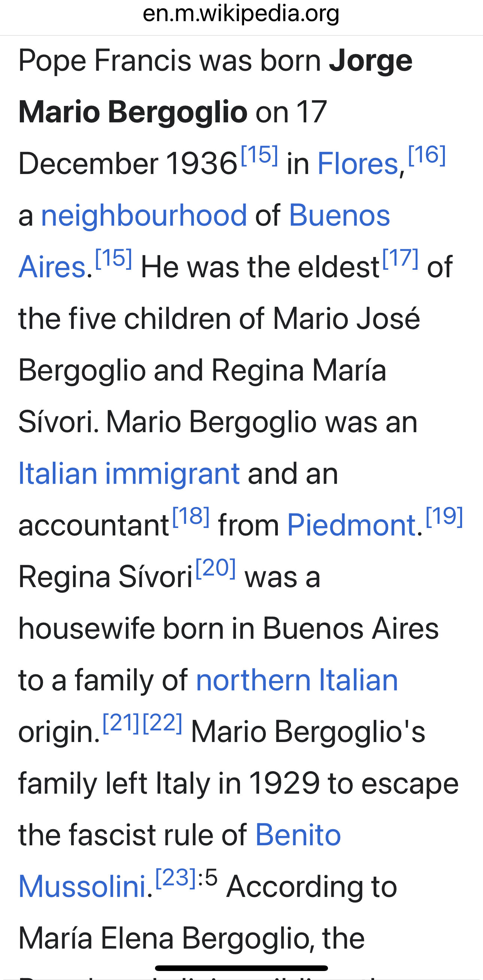Open citation [15] after Aires
Image resolution: width=483 pixels, height=980 pixels.
point(114,258)
